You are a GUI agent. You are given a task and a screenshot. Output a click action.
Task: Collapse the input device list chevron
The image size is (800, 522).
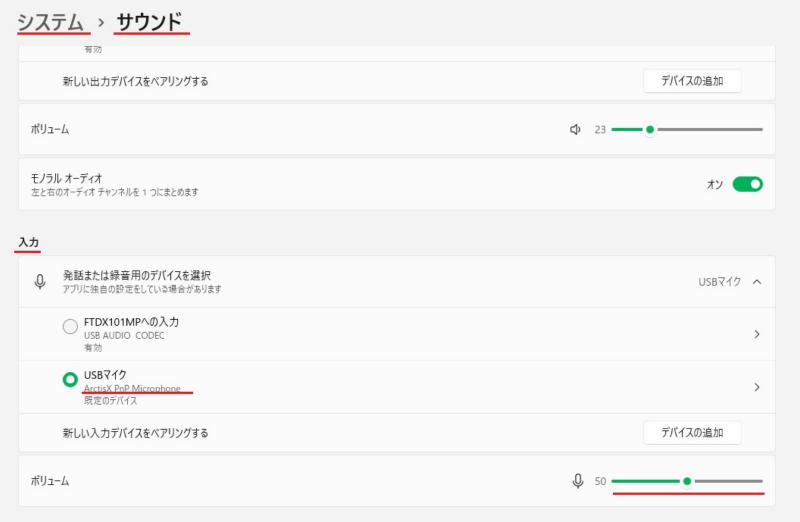757,281
